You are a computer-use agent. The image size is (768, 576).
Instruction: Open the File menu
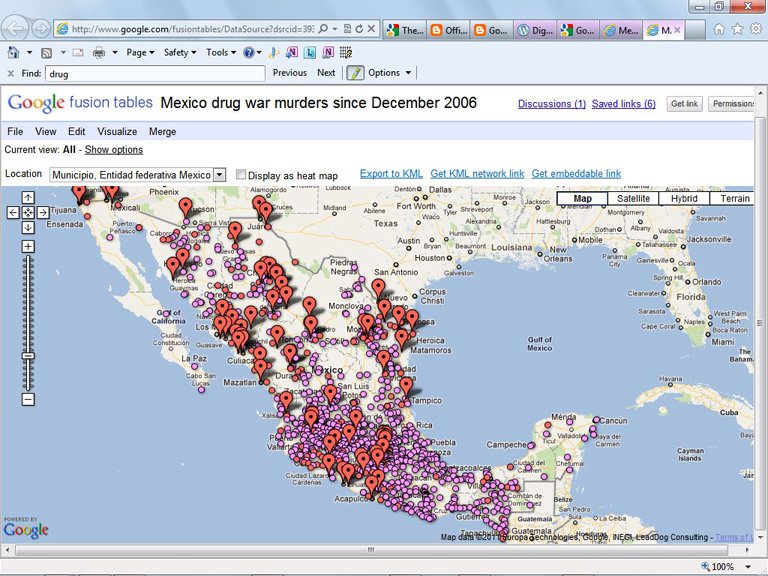pyautogui.click(x=15, y=131)
